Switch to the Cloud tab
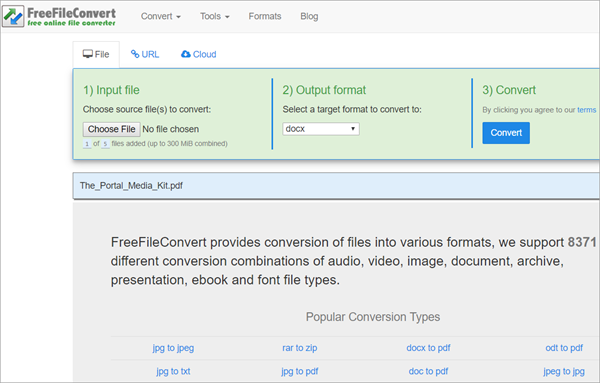The image size is (600, 383). coord(199,54)
